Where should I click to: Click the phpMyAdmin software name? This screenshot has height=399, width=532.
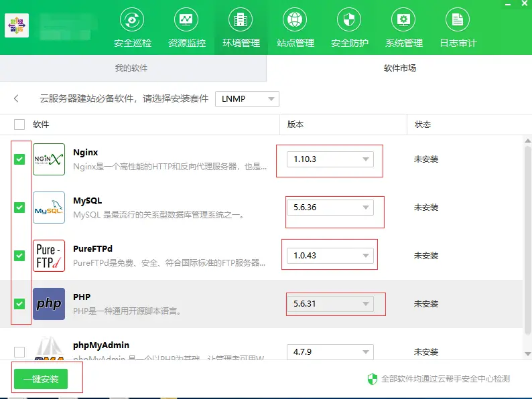[101, 345]
